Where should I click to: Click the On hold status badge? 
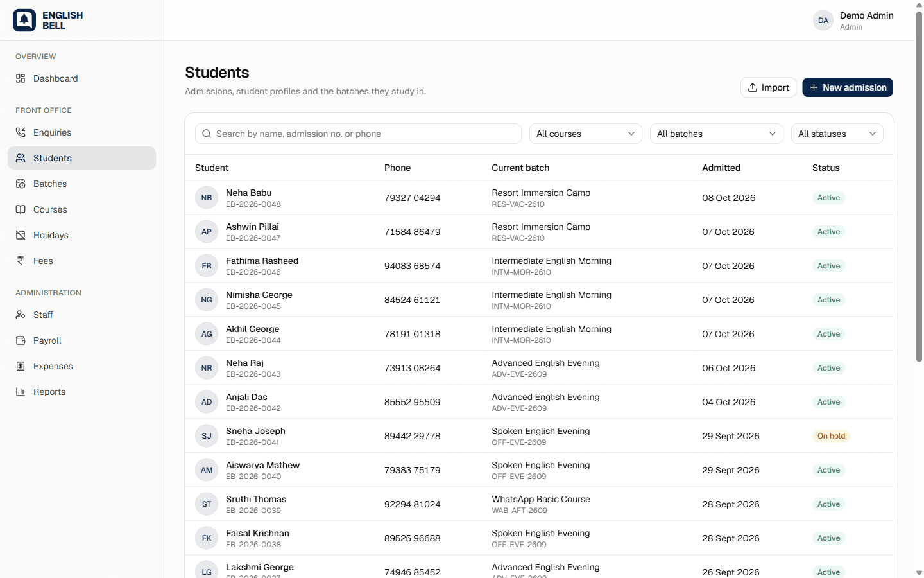click(831, 436)
